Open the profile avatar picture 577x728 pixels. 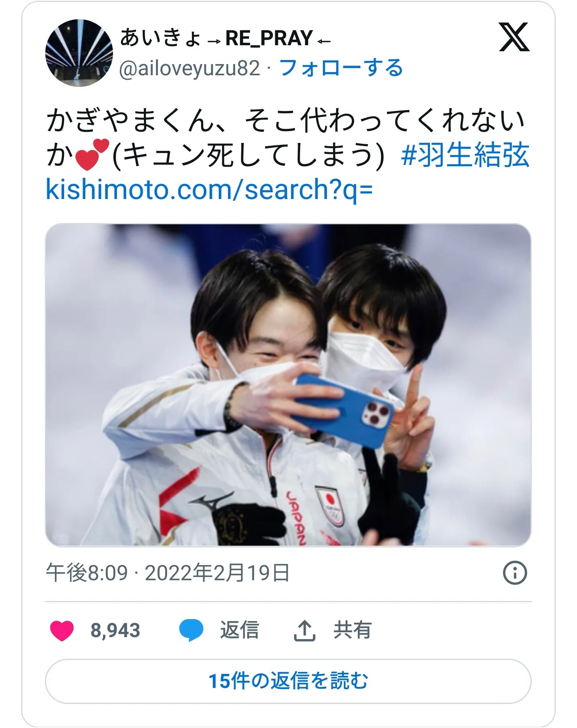(x=79, y=53)
